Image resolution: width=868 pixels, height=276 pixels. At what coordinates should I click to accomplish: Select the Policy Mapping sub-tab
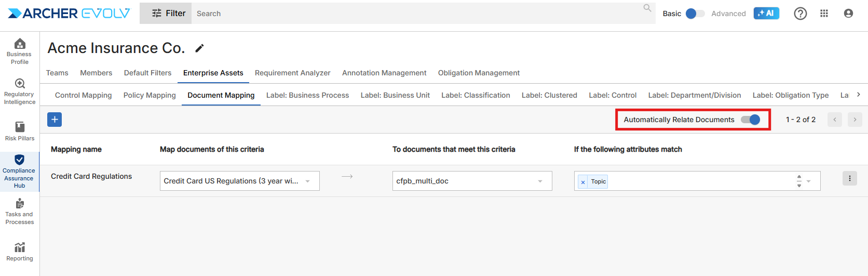pos(150,95)
